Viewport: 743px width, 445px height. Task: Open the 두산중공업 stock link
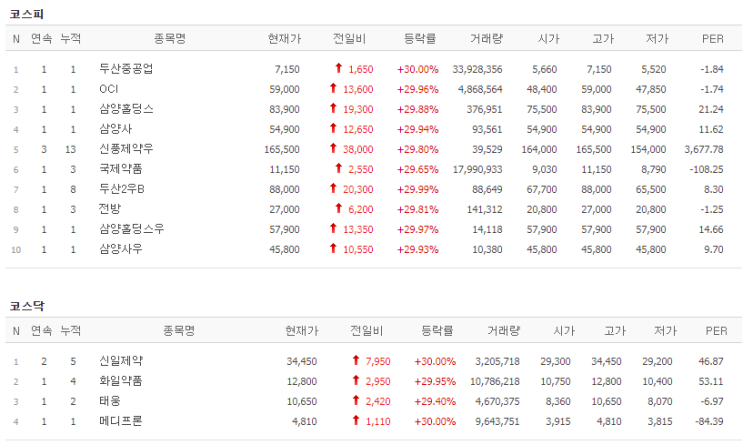(x=126, y=69)
